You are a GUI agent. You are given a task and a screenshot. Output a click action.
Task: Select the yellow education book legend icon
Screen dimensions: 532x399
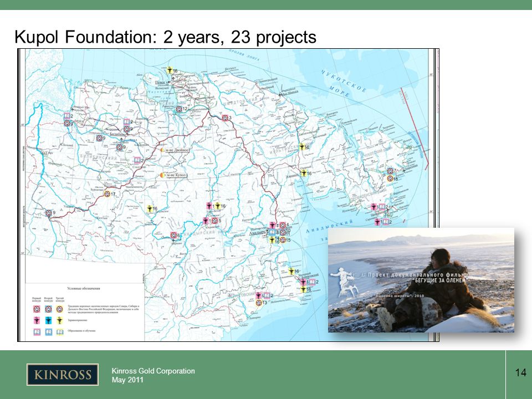60,331
